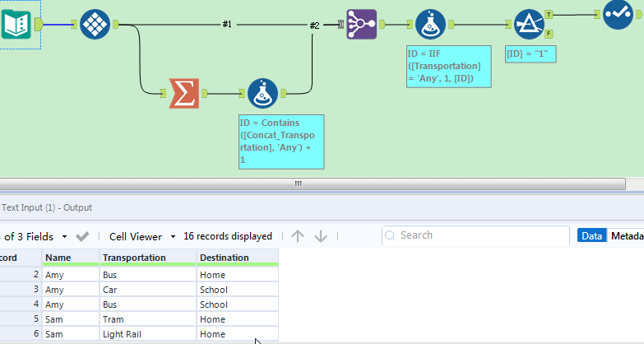644x344 pixels.
Task: Click the Summarize tool output anchor
Action: click(x=205, y=93)
